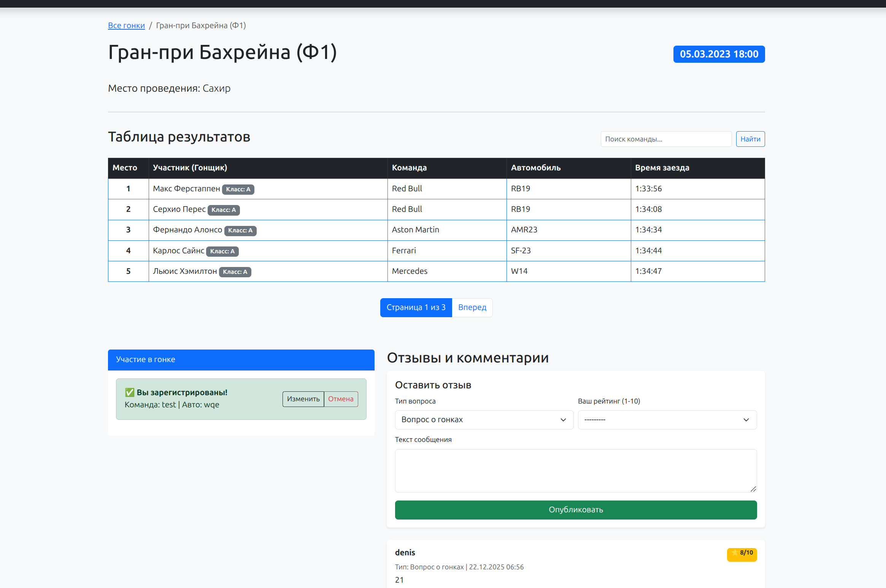Viewport: 886px width, 588px height.
Task: Expand the Ваш рейтинг (1-10) dropdown
Action: click(x=667, y=420)
